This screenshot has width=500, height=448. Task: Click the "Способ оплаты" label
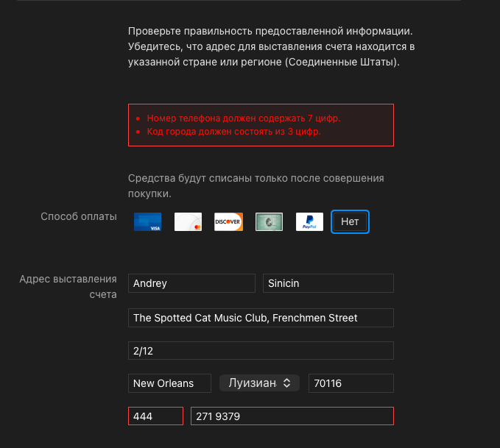79,216
